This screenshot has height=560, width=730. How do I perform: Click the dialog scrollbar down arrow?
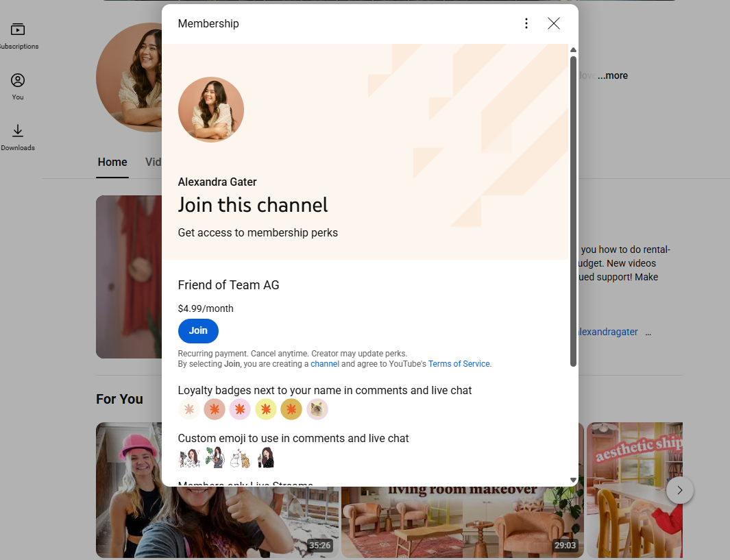(574, 480)
